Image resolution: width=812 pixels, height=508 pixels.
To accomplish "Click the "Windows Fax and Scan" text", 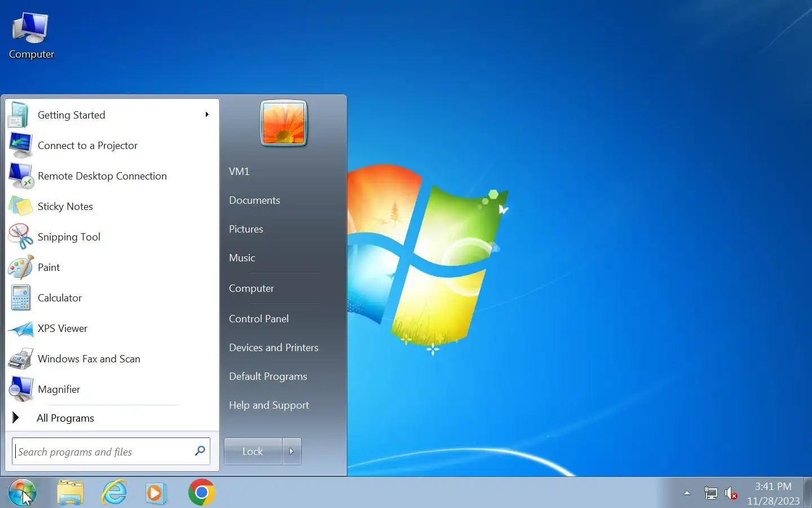I will pos(89,359).
